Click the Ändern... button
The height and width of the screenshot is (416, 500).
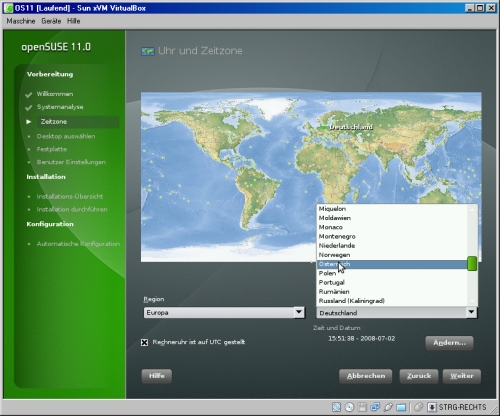(x=449, y=343)
